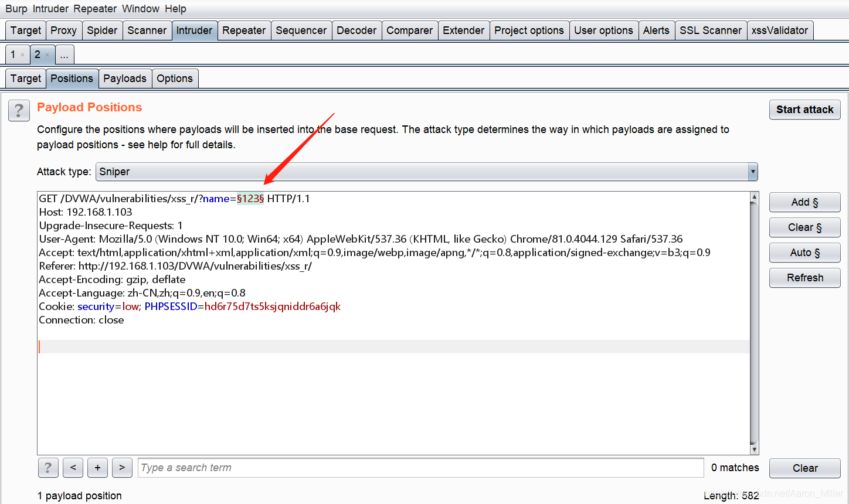Open the Attack type dropdown
The height and width of the screenshot is (504, 849).
(427, 172)
